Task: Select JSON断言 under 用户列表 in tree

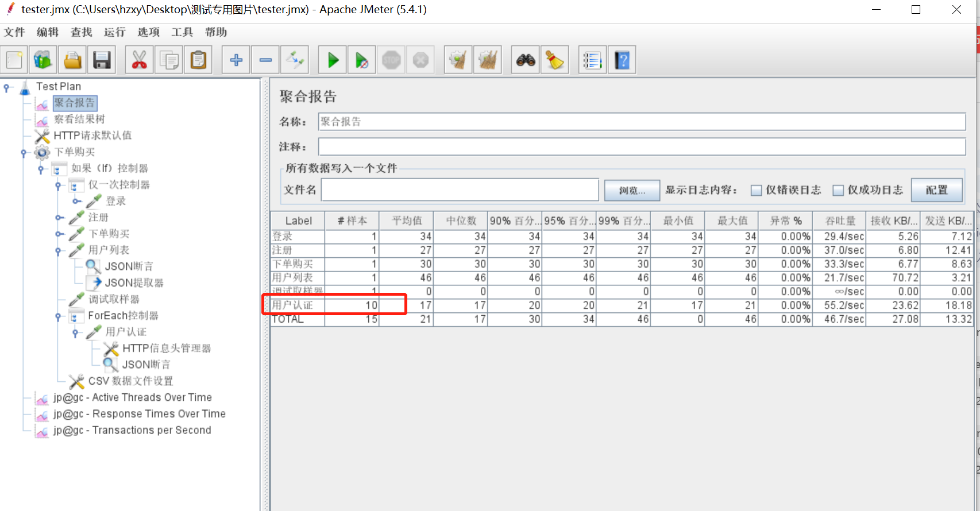Action: tap(129, 267)
